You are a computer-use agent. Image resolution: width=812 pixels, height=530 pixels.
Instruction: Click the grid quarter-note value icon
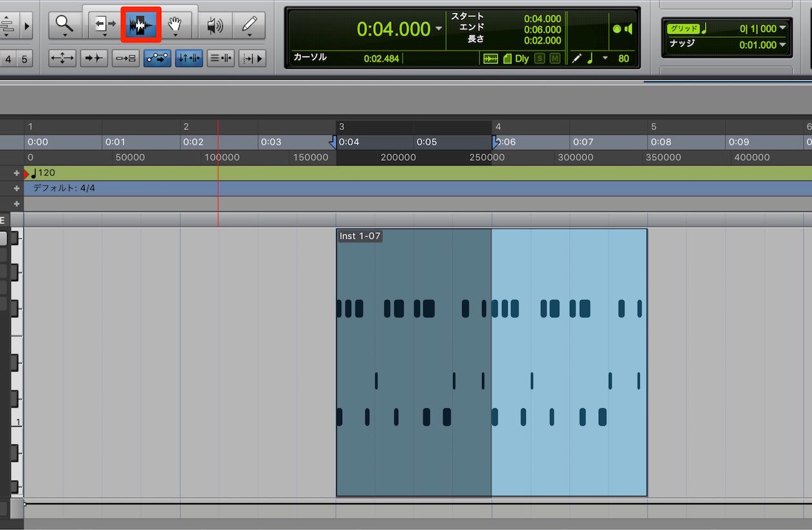point(704,28)
